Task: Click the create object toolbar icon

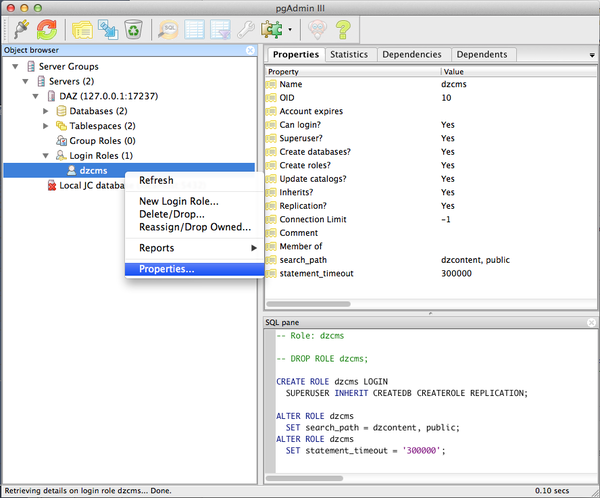Action: pyautogui.click(x=108, y=28)
